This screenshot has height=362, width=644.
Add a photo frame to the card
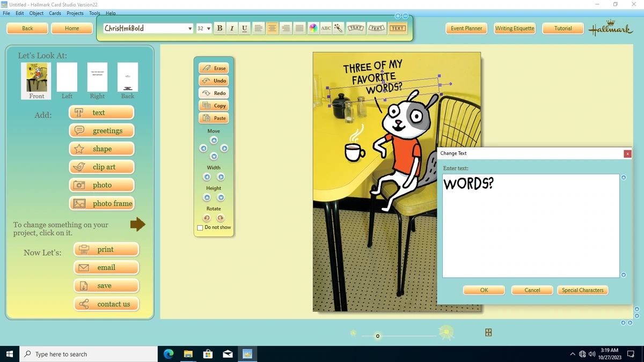(x=101, y=203)
